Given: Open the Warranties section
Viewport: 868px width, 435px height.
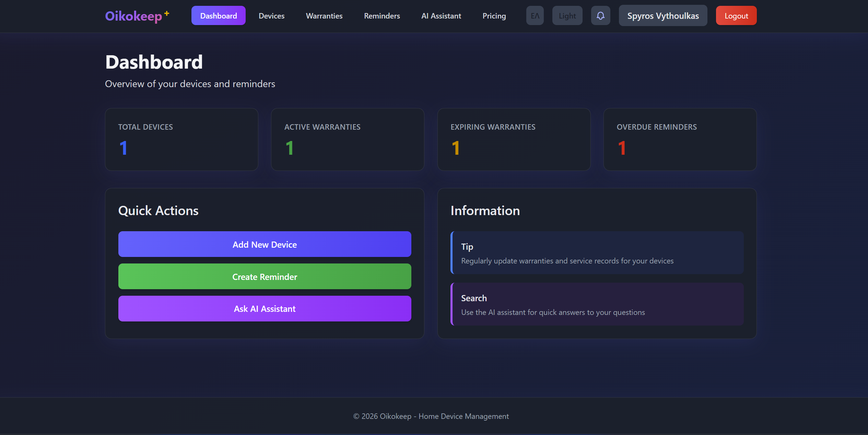Looking at the screenshot, I should tap(324, 16).
